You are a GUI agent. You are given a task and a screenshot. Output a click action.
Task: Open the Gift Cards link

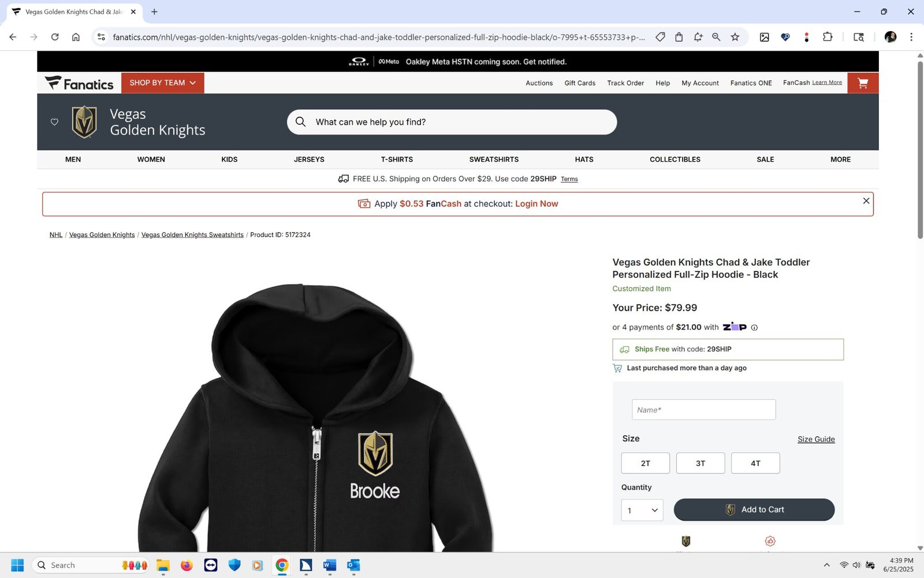[580, 83]
